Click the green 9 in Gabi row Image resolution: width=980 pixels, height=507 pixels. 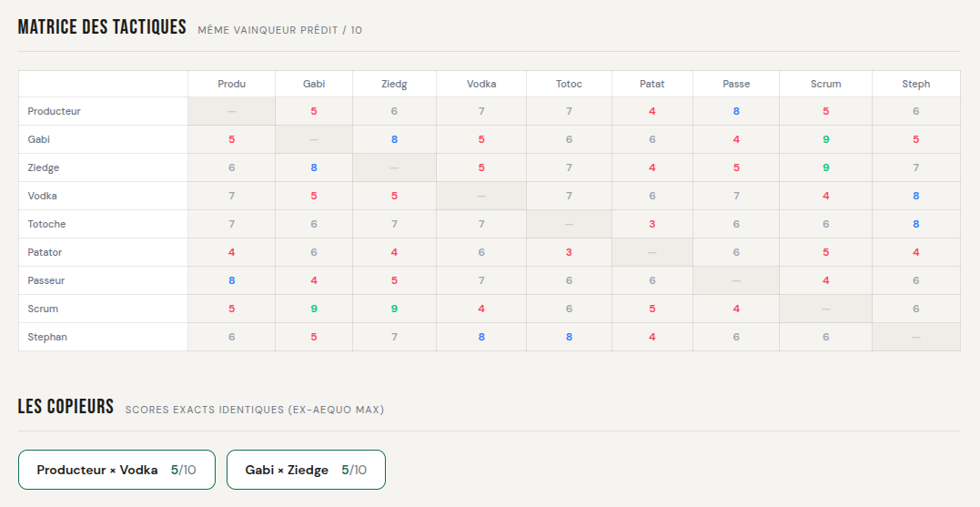coord(825,139)
